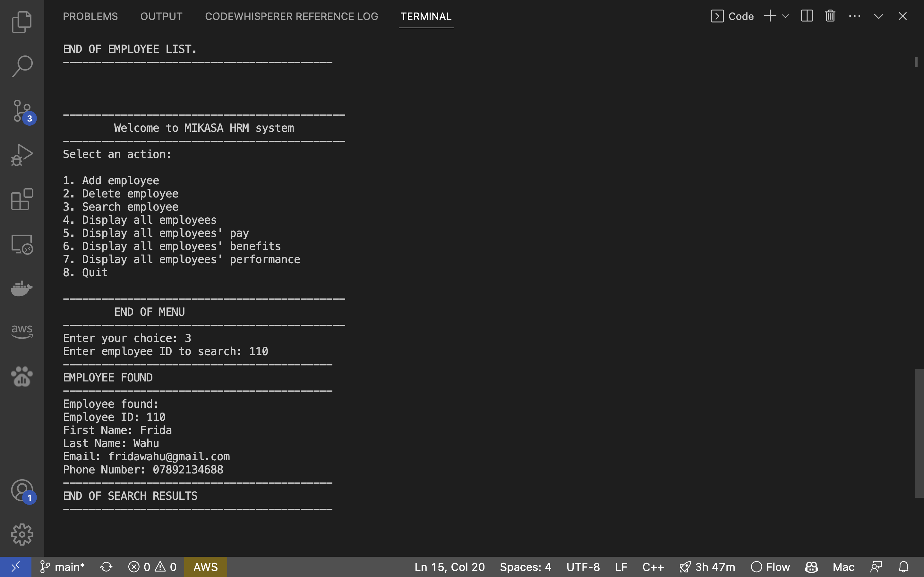Image resolution: width=924 pixels, height=577 pixels.
Task: Click the AWS status bar indicator
Action: (x=206, y=566)
